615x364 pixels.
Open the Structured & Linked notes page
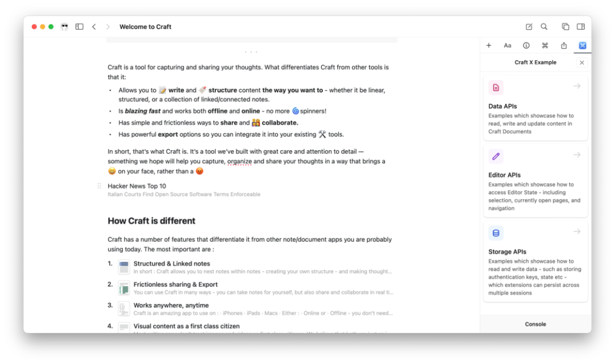[171, 264]
